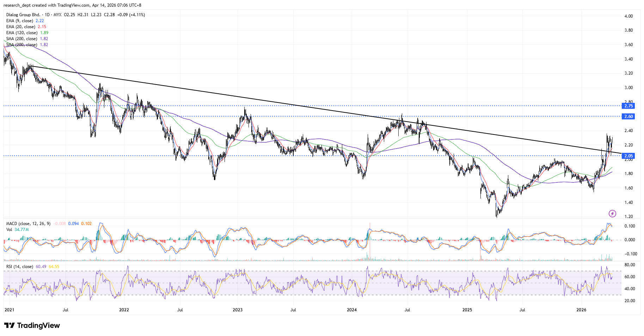Image resolution: width=644 pixels, height=336 pixels.
Task: Click the Dialog Group Bhd. symbol title
Action: (23, 15)
